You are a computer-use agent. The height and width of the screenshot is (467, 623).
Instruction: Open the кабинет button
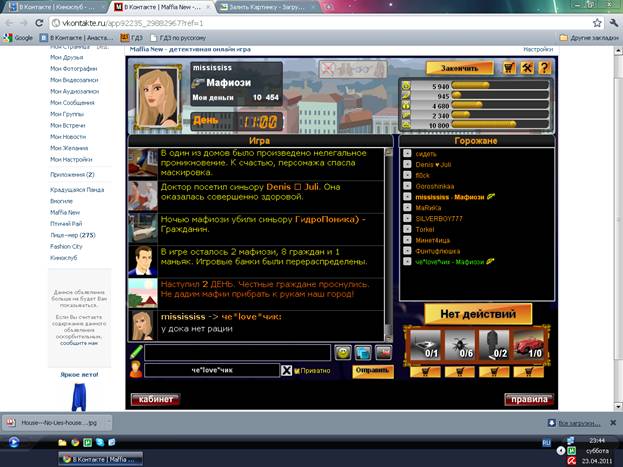coord(155,399)
